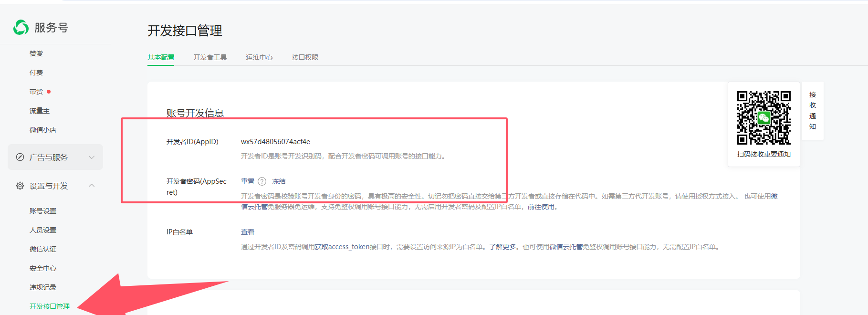868x315 pixels.
Task: Open the 运维中心 tab
Action: click(x=259, y=57)
